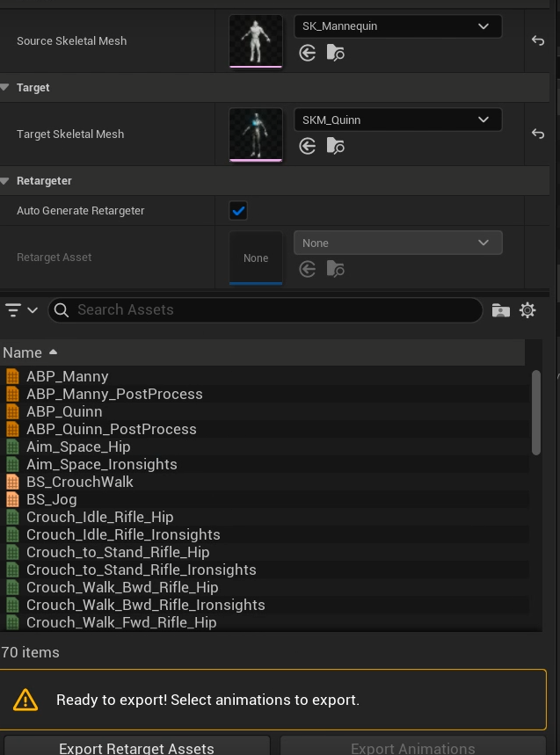This screenshot has width=560, height=755.
Task: Click the ABP_Manny blueprint icon
Action: click(12, 376)
